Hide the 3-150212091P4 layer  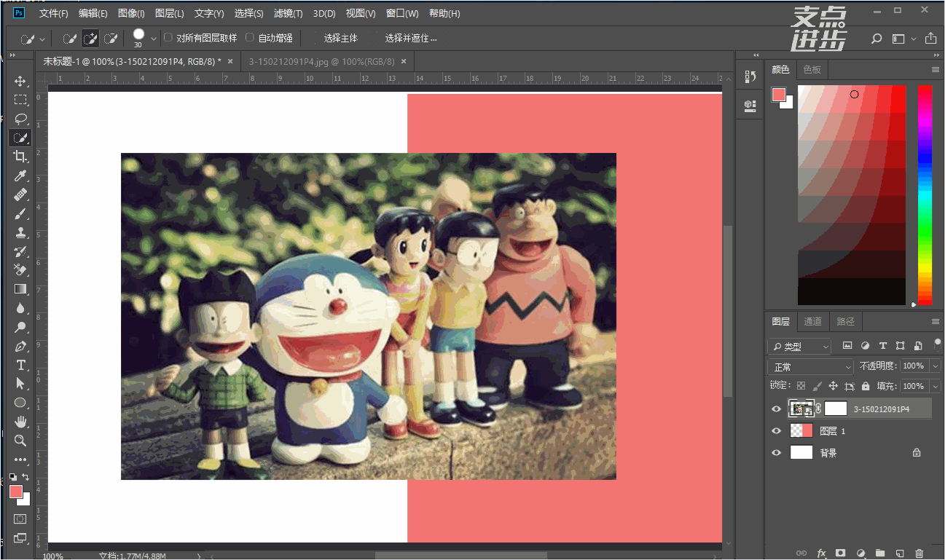[776, 409]
